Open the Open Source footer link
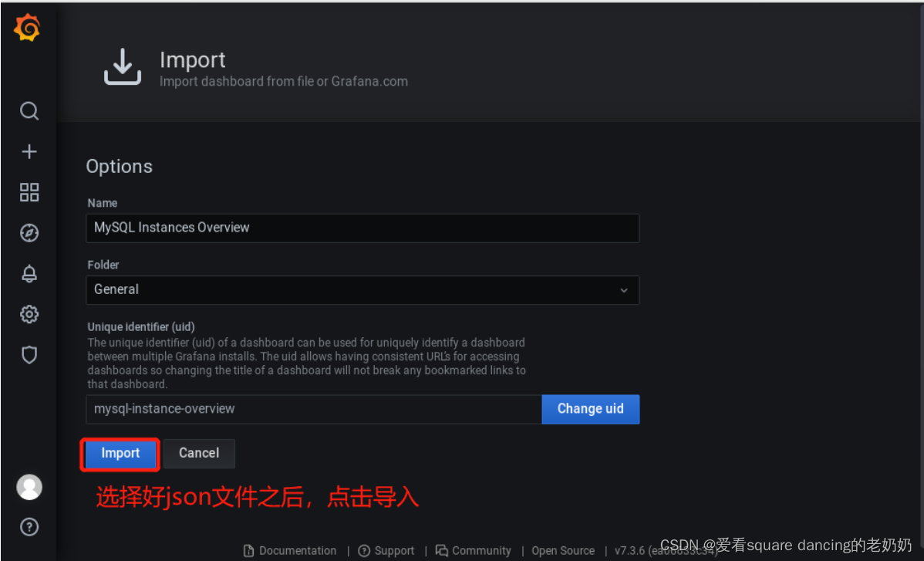The height and width of the screenshot is (561, 924). point(563,550)
